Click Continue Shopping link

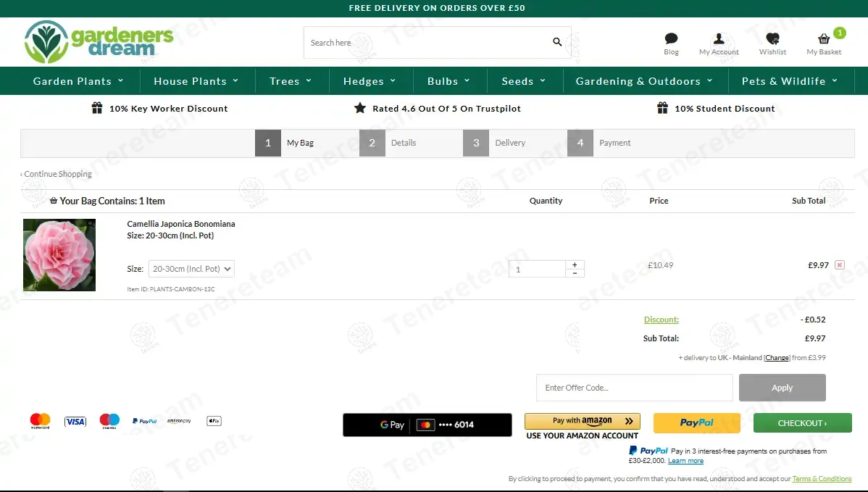[x=56, y=174]
